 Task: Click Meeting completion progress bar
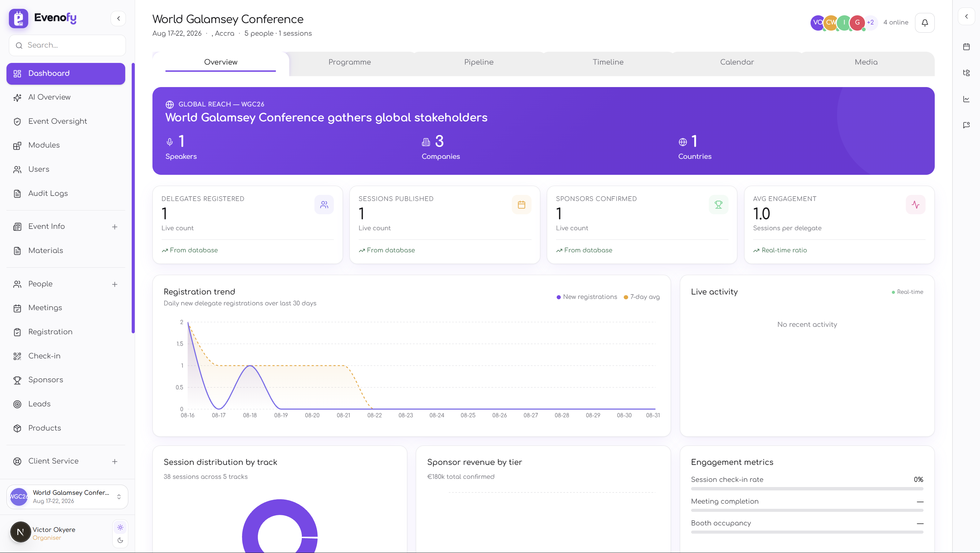pyautogui.click(x=807, y=510)
